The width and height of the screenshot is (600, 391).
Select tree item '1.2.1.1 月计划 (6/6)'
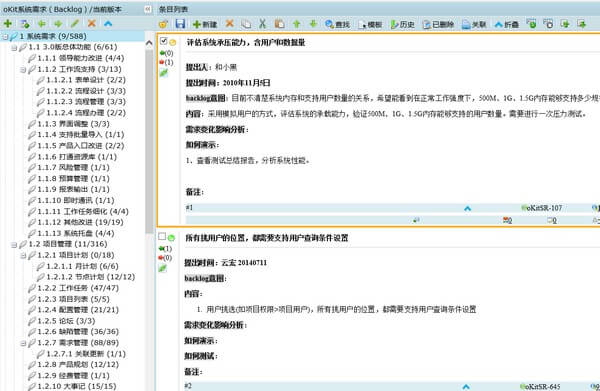(82, 266)
